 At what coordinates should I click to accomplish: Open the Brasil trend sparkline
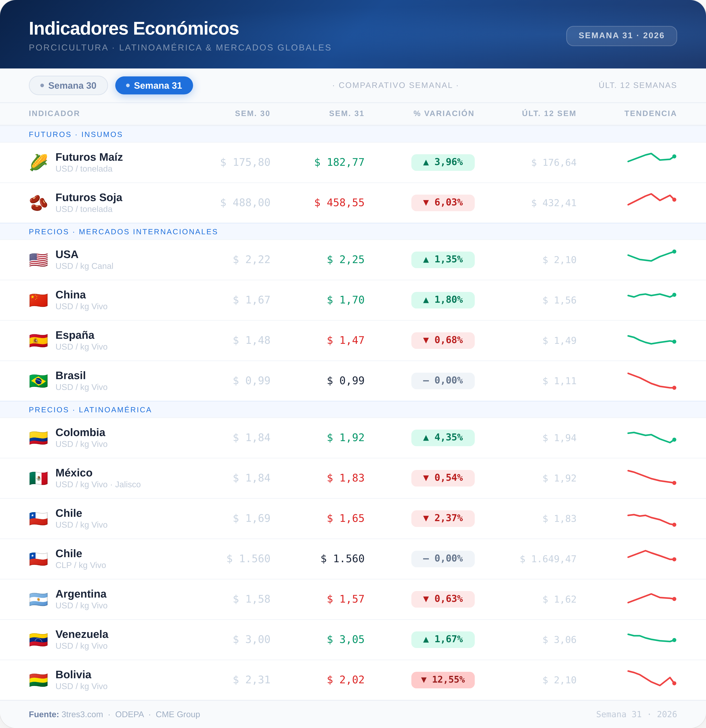(x=652, y=381)
